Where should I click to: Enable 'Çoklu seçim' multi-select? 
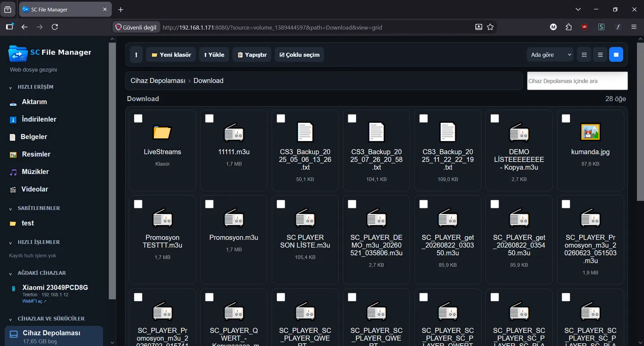coord(299,55)
